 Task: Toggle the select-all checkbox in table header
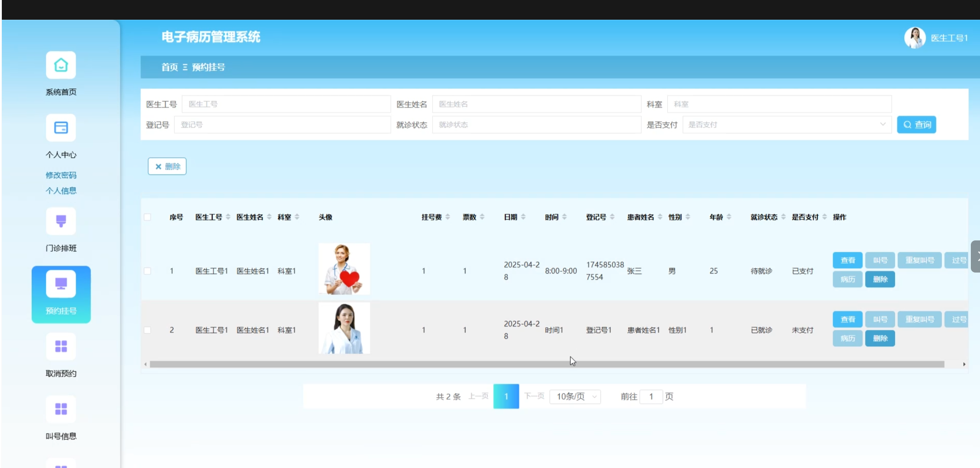(x=147, y=217)
